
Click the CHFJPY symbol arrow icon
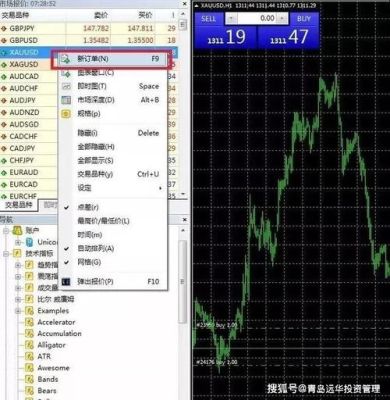coord(4,161)
